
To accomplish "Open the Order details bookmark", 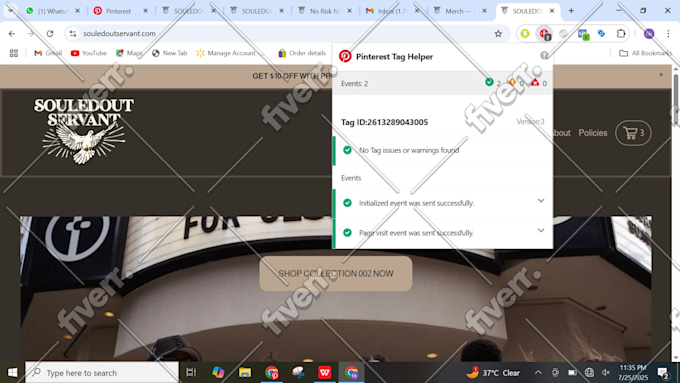I will coord(302,53).
